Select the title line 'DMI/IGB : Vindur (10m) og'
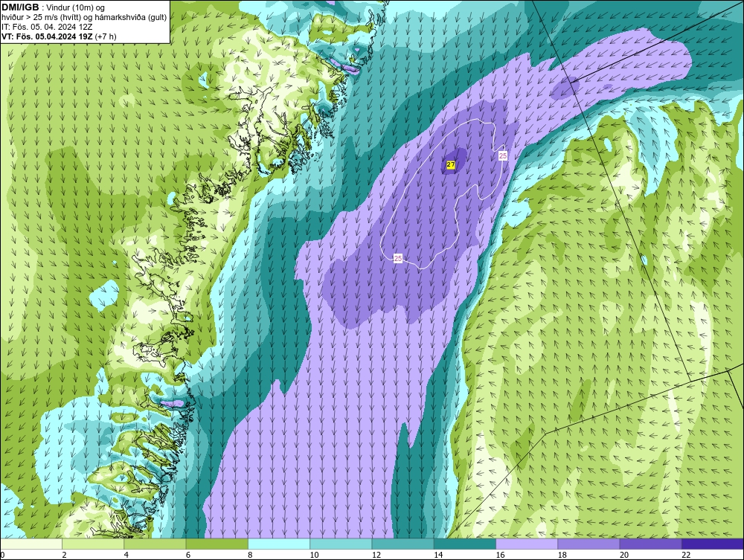This screenshot has width=744, height=560. tap(53, 8)
